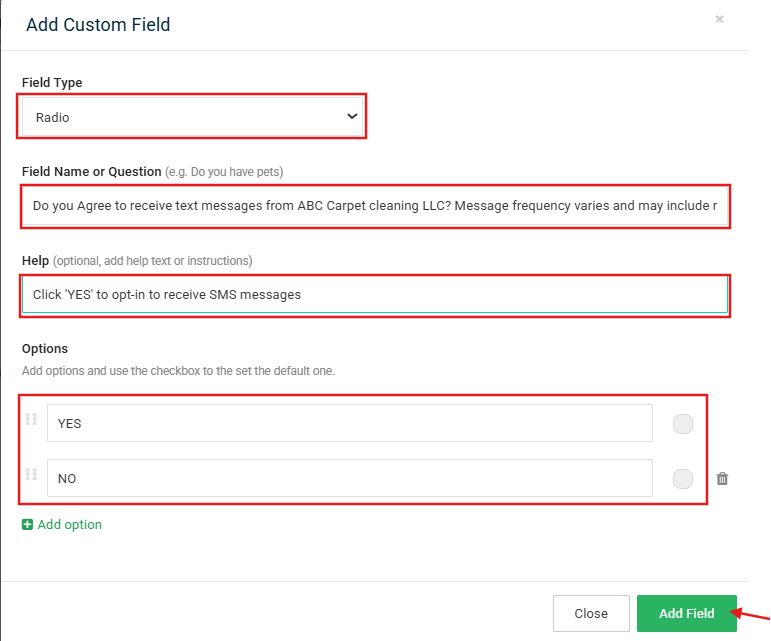Edit the YES option text box
Image resolution: width=771 pixels, height=641 pixels.
tap(350, 423)
